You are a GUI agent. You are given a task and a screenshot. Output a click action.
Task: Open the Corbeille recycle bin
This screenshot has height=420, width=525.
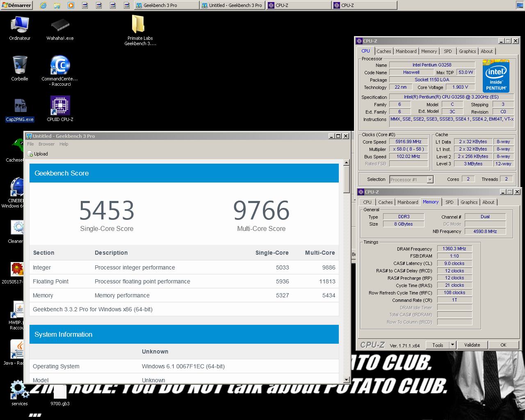pos(20,68)
